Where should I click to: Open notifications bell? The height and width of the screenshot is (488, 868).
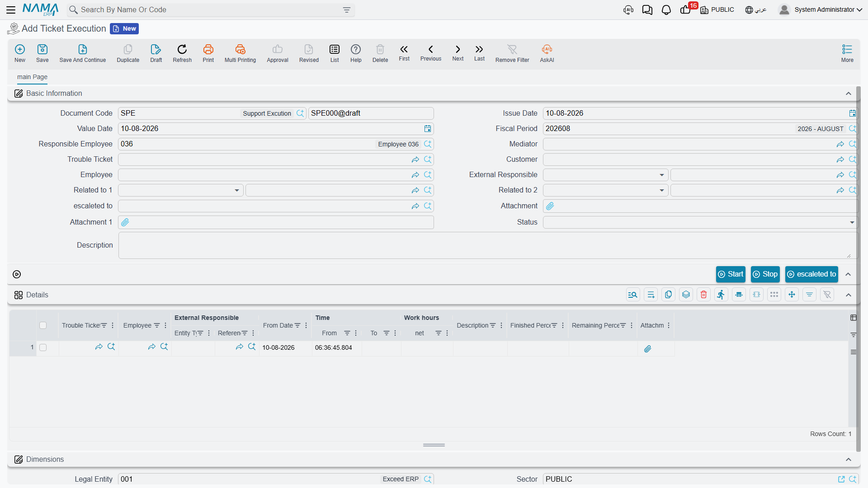(666, 9)
